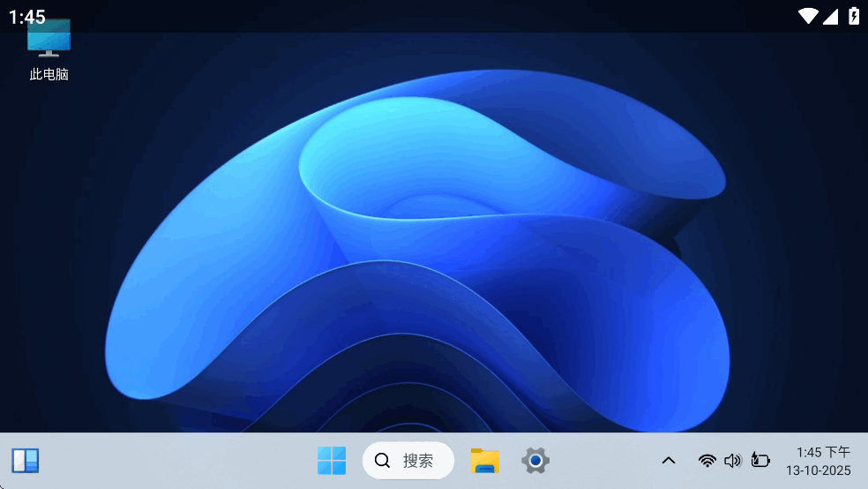Open the 此电脑 desktop icon
Viewport: 868px width, 489px height.
(x=49, y=49)
